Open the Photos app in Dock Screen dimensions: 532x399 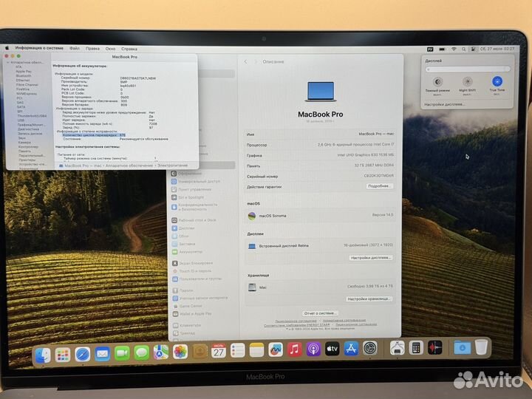180,352
